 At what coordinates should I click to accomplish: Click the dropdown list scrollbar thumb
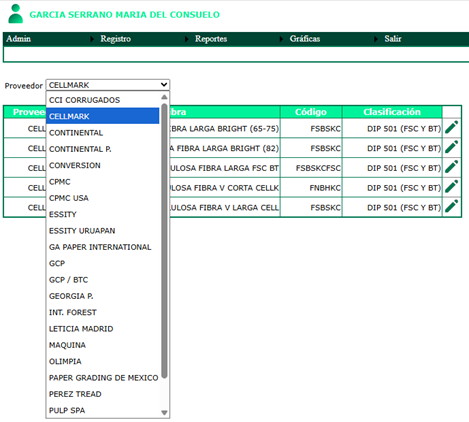tap(164, 241)
